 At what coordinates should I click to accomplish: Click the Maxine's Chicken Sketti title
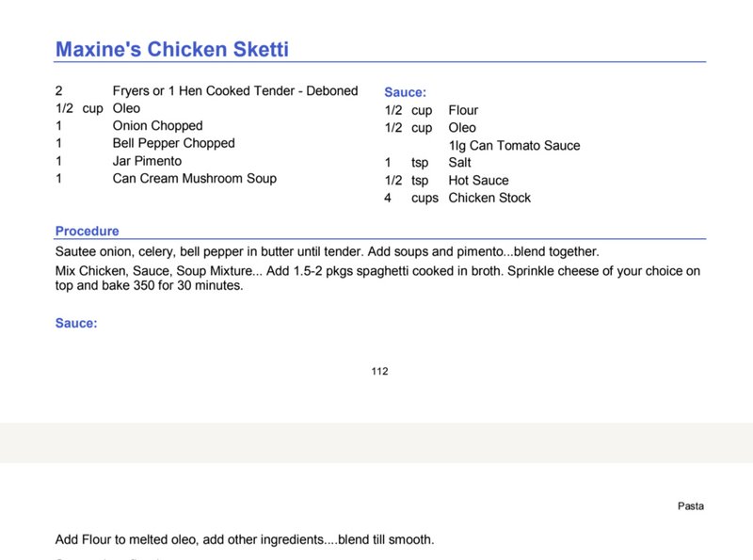(172, 50)
